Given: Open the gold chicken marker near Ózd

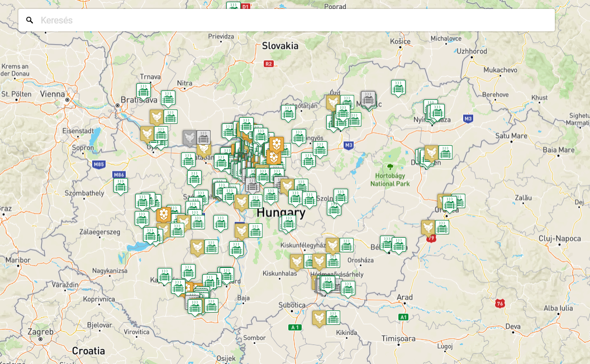Looking at the screenshot, I should (x=333, y=102).
